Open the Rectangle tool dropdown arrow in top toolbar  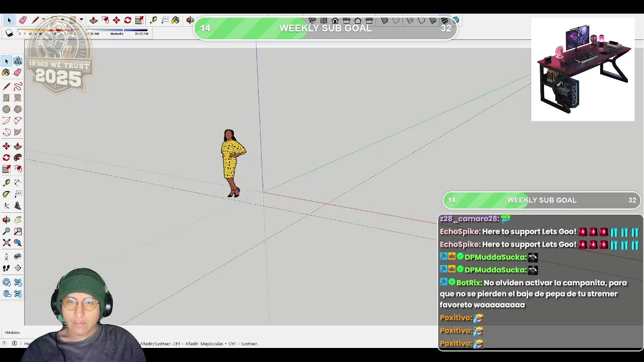pyautogui.click(x=81, y=20)
